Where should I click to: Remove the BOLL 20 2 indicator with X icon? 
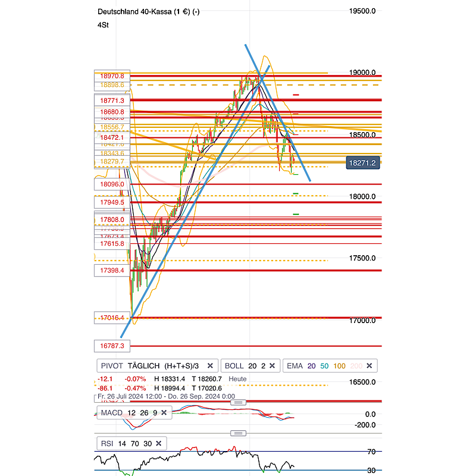(x=271, y=365)
